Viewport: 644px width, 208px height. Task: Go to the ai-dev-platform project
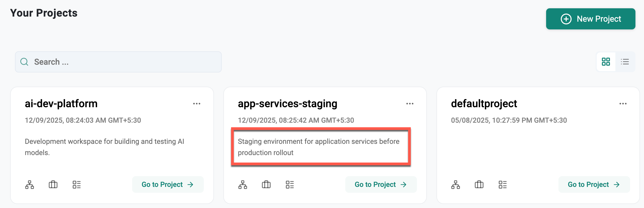[168, 184]
